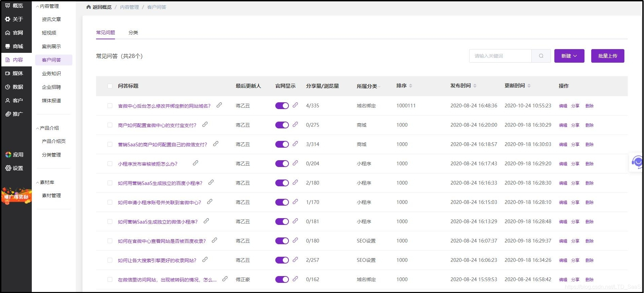Viewport: 644px width, 293px height.
Task: Open 媒体 camera item in sidebar
Action: click(14, 74)
